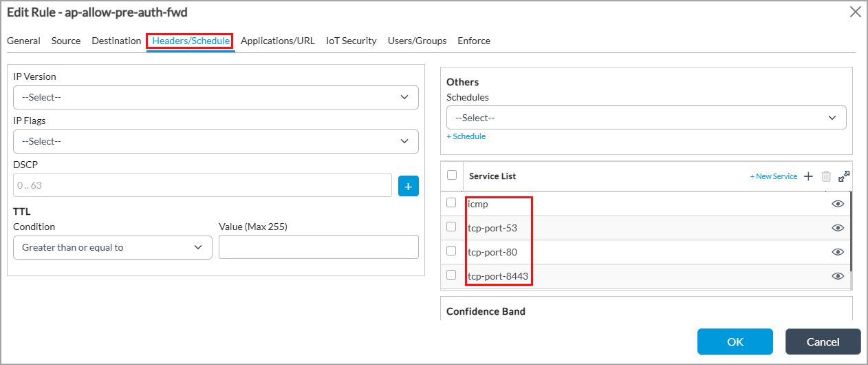
Task: Switch to the General tab
Action: (x=23, y=41)
